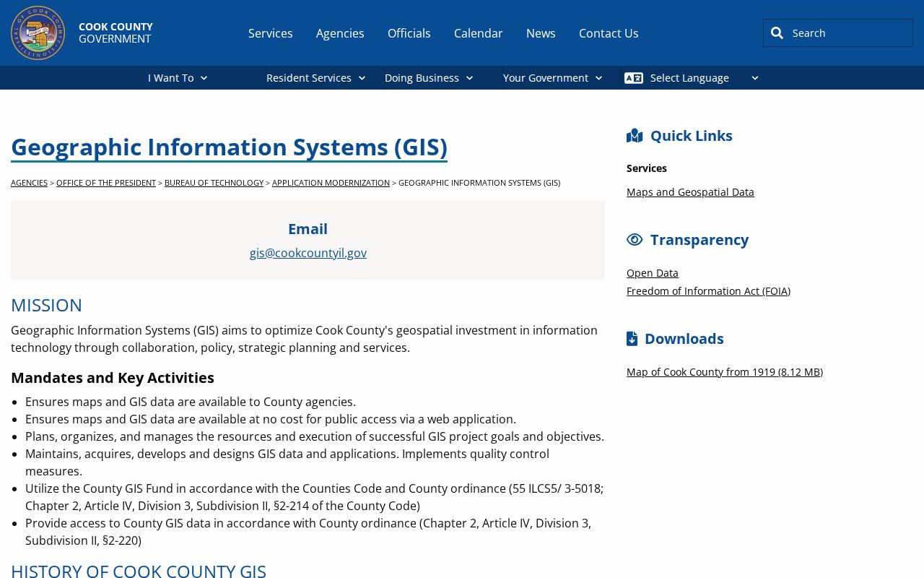The width and height of the screenshot is (924, 578).
Task: Follow the BUREAU OF TECHNOLOGY breadcrumb
Action: 214,183
